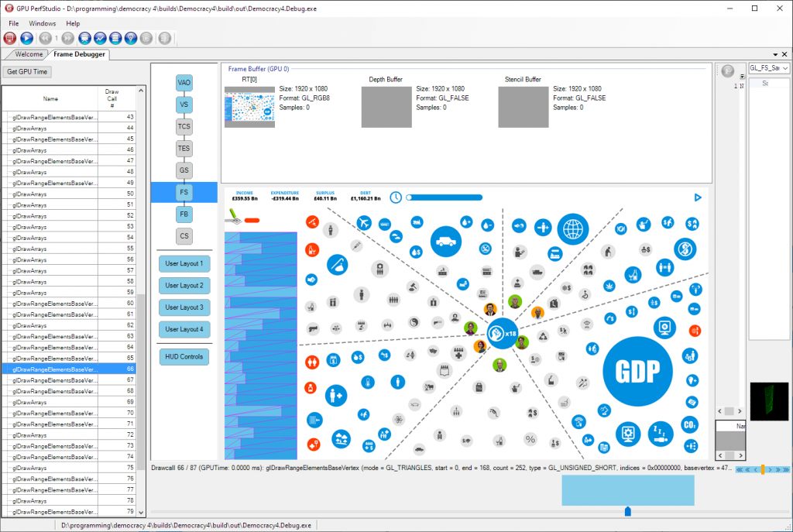This screenshot has width=793, height=532.
Task: Click the blue play arrow in the render view
Action: pos(698,197)
